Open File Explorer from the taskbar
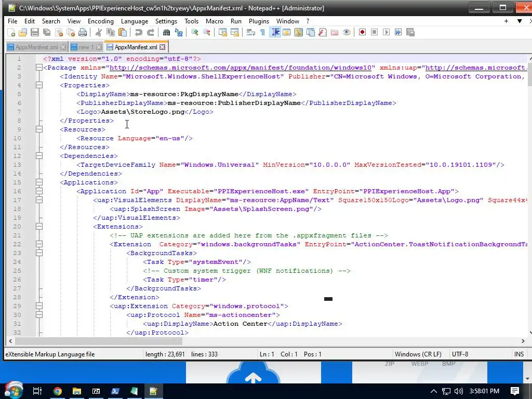 [x=77, y=391]
